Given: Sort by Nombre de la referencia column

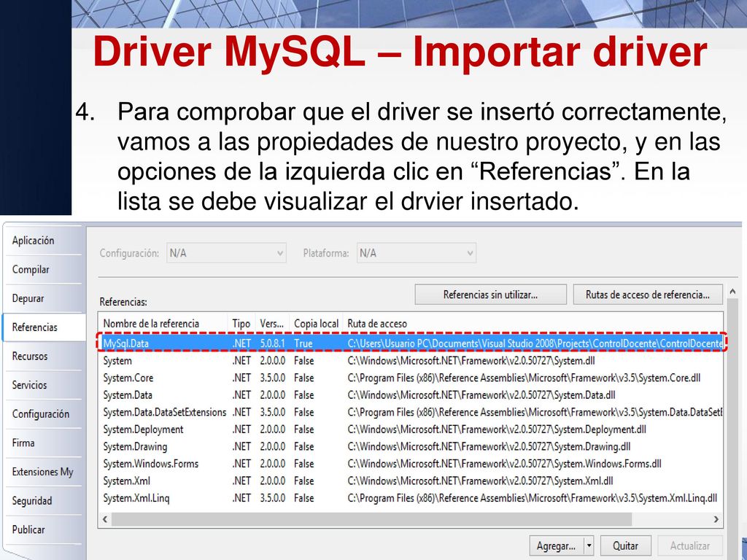Looking at the screenshot, I should pyautogui.click(x=163, y=323).
